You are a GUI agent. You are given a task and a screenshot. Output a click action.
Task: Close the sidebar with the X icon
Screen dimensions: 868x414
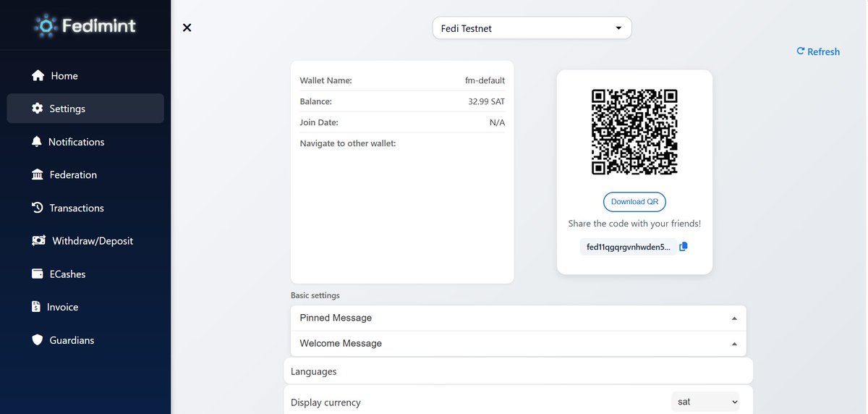[x=187, y=28]
